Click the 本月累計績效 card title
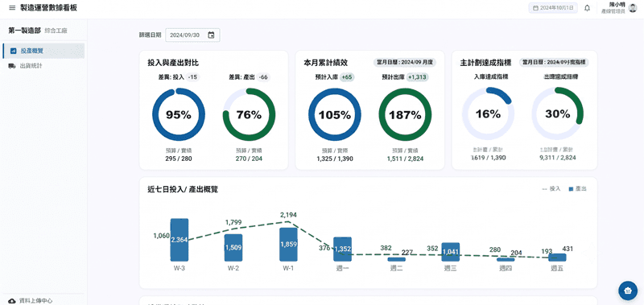 tap(326, 63)
